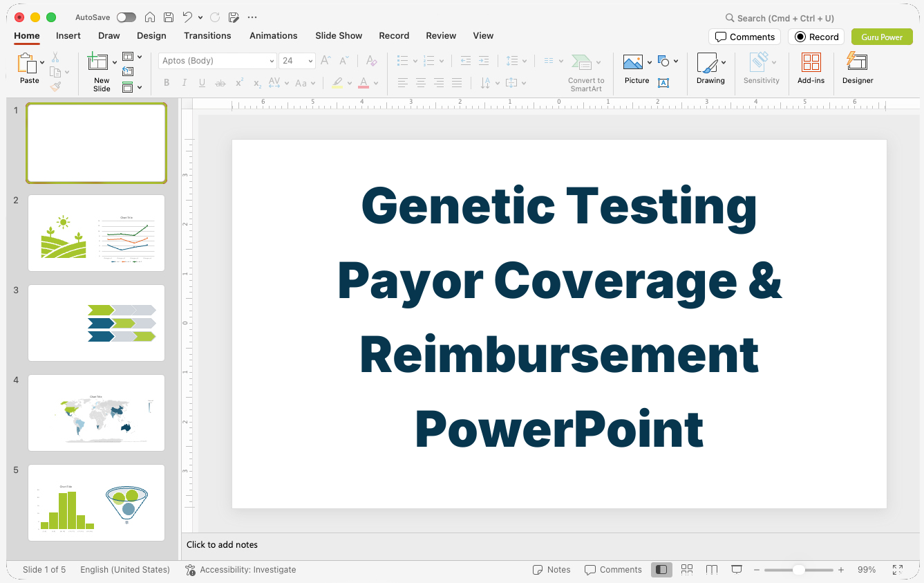Screen dimensions: 924x583
Task: Toggle Italic formatting
Action: 185,83
